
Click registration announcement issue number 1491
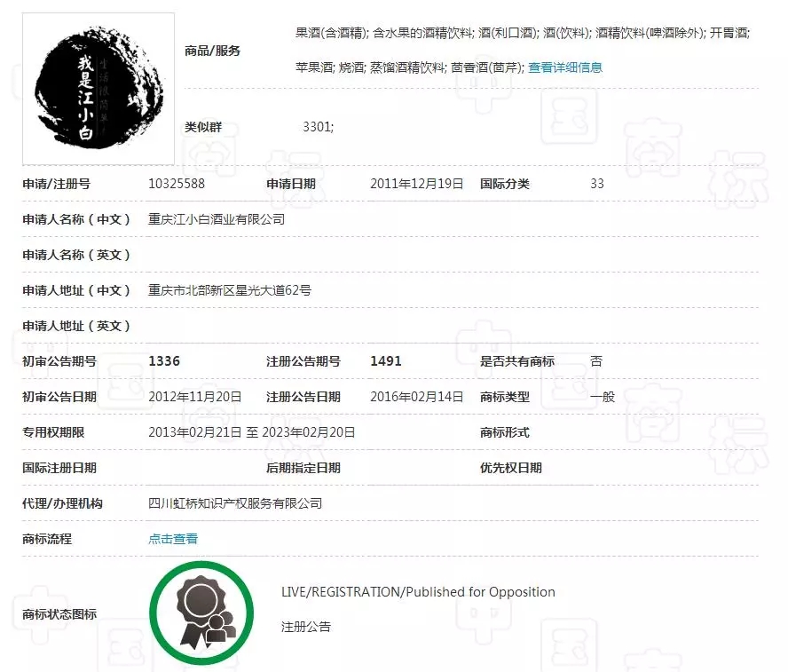click(384, 361)
